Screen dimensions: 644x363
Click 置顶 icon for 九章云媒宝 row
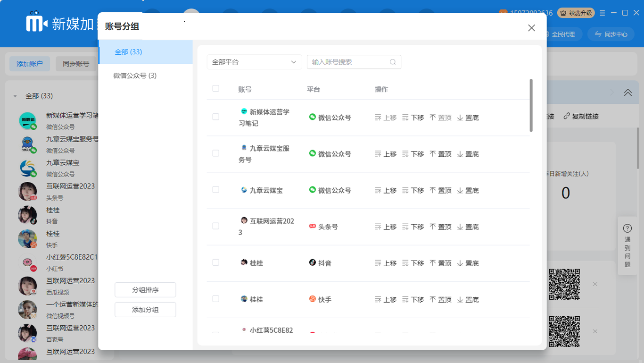tap(433, 190)
